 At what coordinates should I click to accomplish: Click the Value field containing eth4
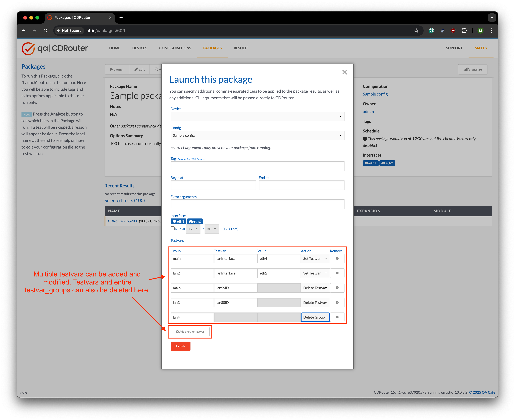point(279,258)
